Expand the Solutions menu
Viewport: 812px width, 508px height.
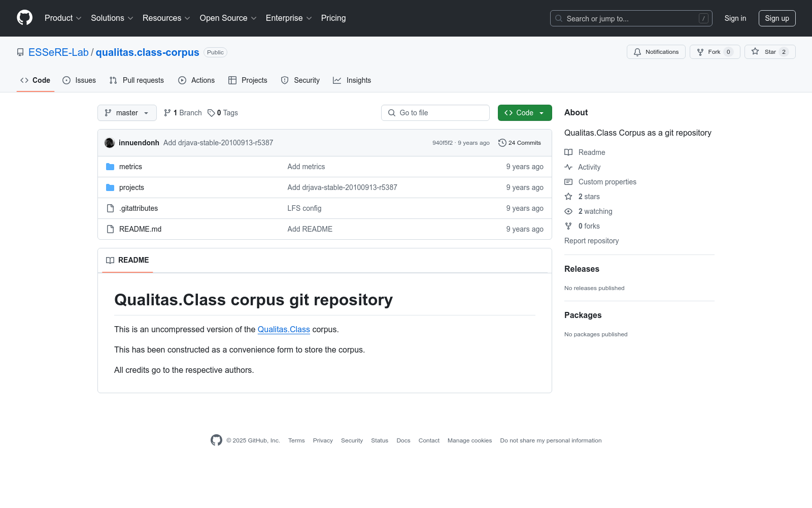tap(112, 18)
